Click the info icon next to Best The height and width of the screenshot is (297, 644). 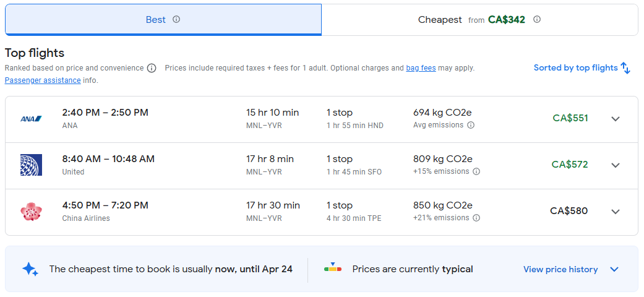[176, 19]
